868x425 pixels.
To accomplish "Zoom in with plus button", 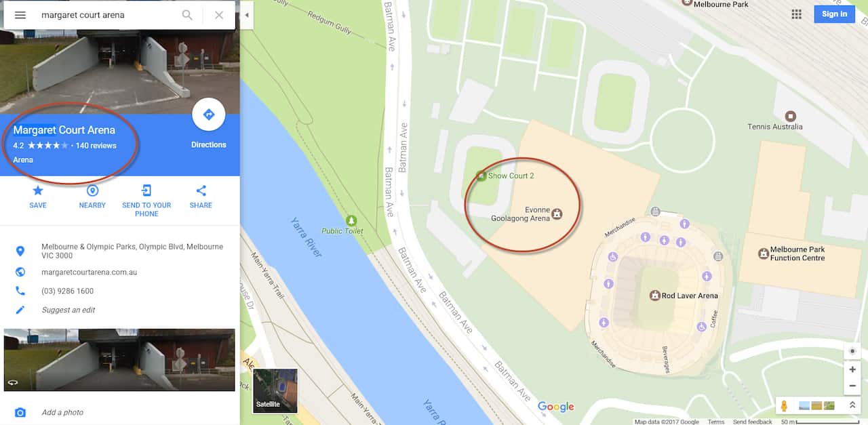I will point(852,369).
